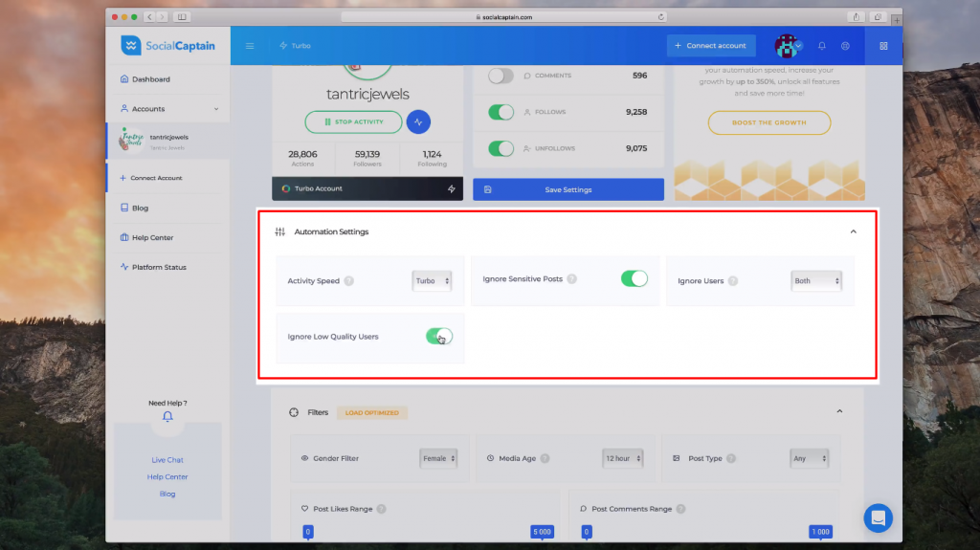Expand the Accounts menu chevron
The width and height of the screenshot is (980, 550).
(x=216, y=109)
